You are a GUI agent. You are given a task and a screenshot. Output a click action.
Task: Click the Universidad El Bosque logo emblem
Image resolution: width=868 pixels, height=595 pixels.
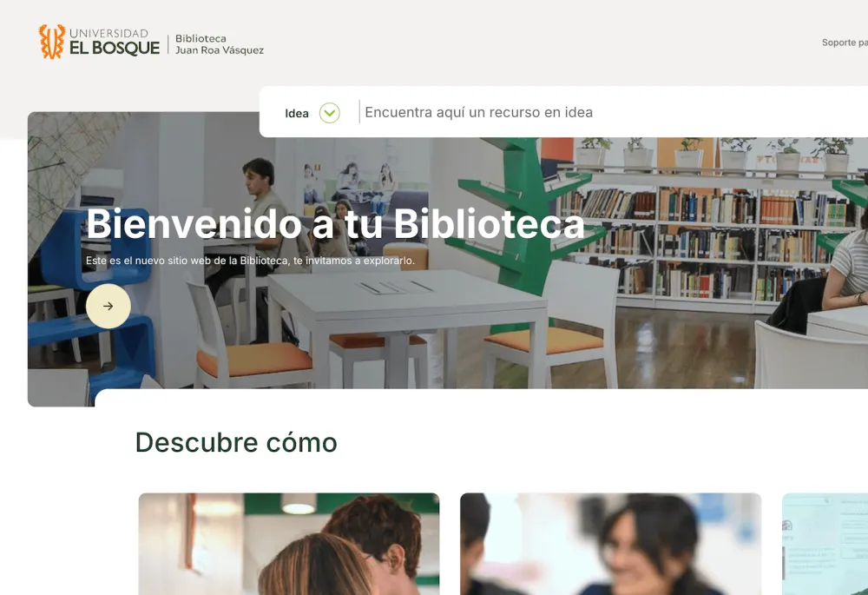click(x=51, y=42)
